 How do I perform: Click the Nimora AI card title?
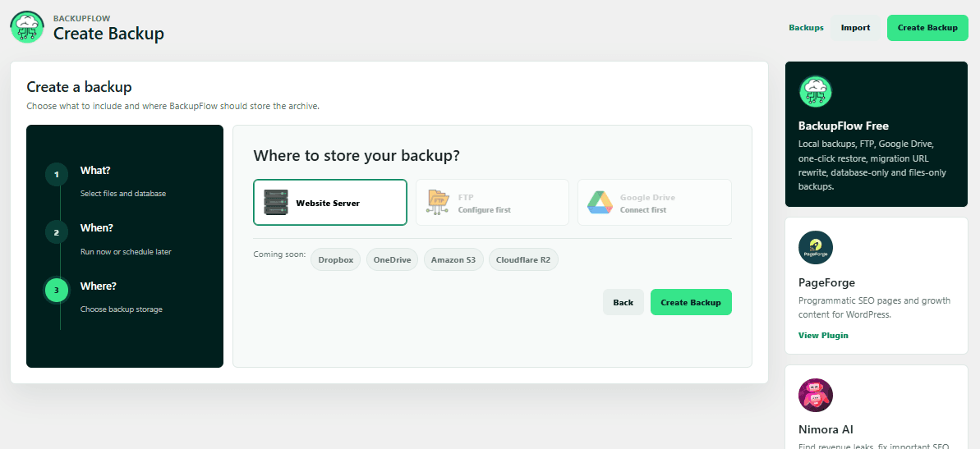click(x=826, y=429)
